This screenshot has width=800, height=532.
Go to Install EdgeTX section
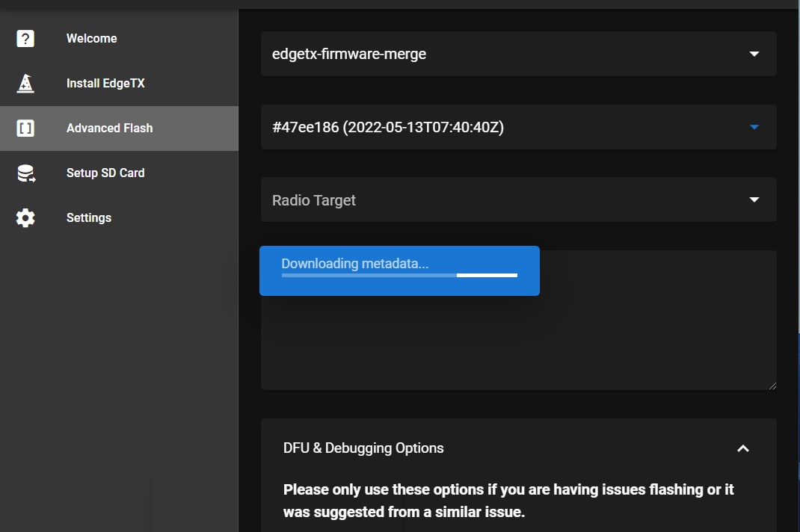(x=119, y=84)
